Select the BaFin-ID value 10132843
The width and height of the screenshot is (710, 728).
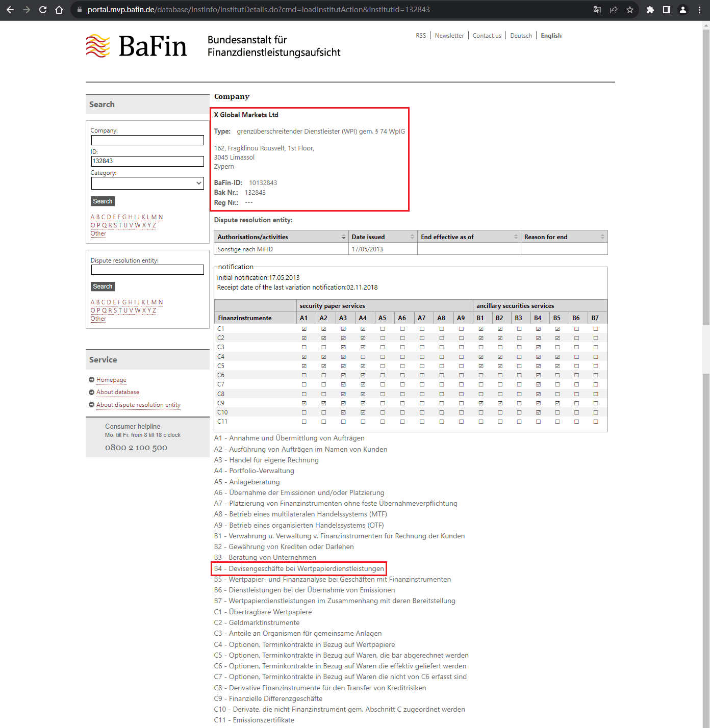263,183
